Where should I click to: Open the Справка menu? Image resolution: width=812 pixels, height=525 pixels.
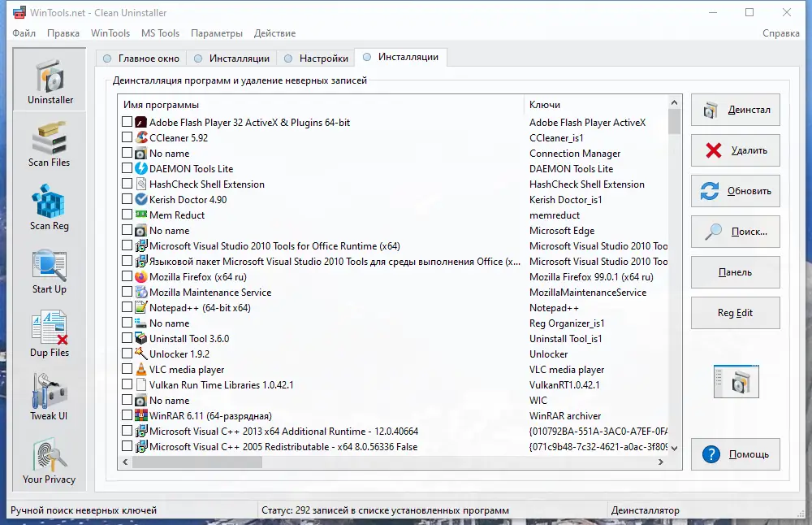coord(781,33)
